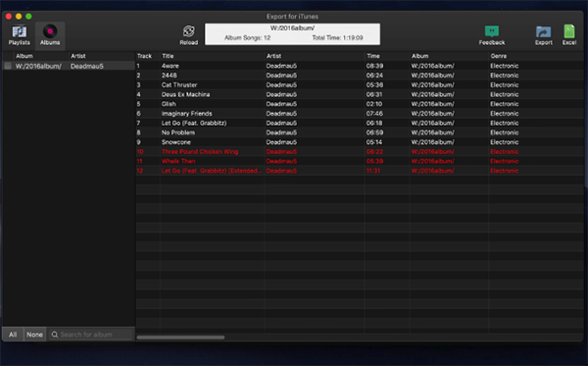Image resolution: width=588 pixels, height=366 pixels.
Task: Click time value 02:10
Action: [374, 104]
